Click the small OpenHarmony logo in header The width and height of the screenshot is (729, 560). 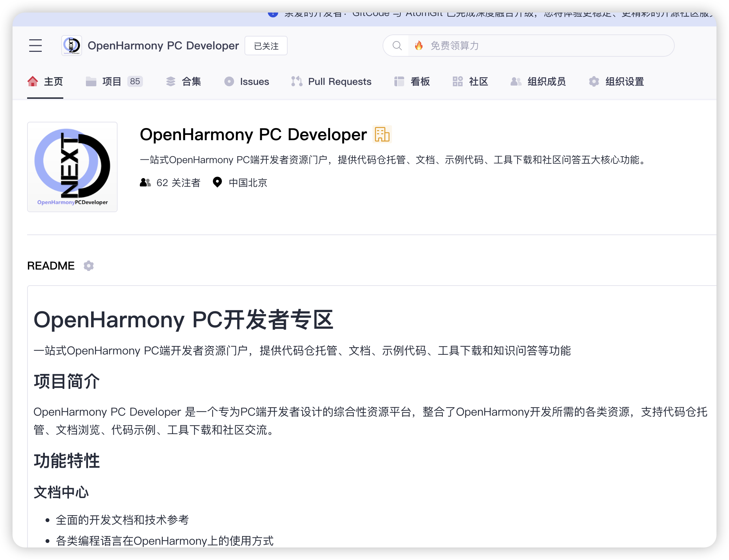click(72, 46)
